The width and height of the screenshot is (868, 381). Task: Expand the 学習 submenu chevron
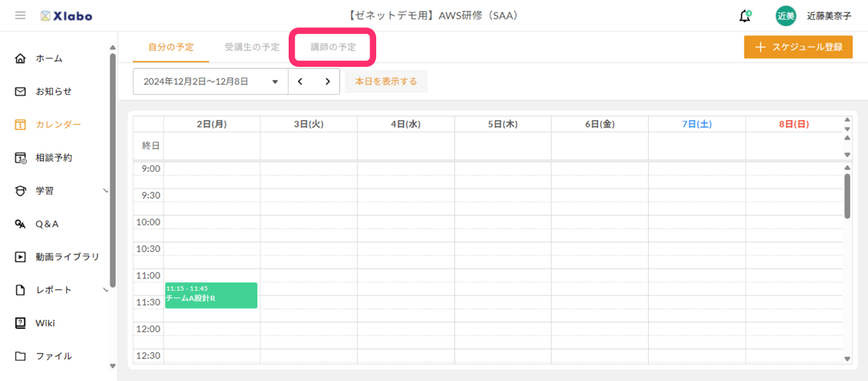point(105,191)
